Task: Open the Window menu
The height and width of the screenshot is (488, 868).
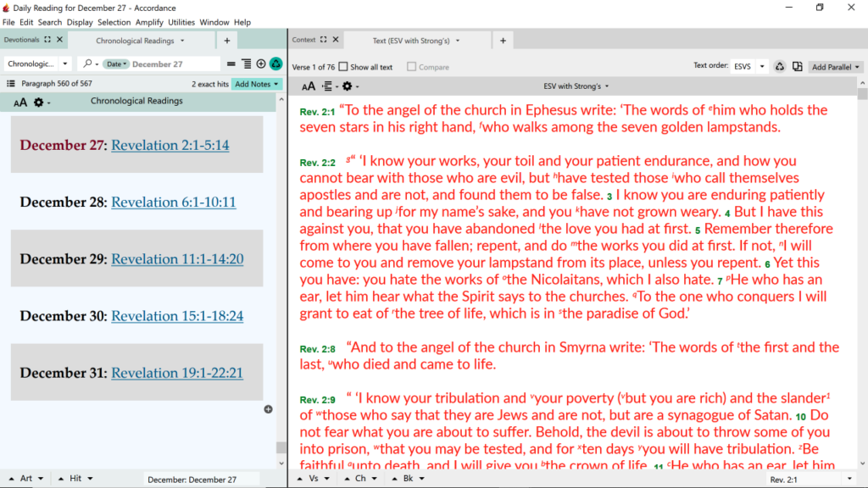Action: pos(214,22)
